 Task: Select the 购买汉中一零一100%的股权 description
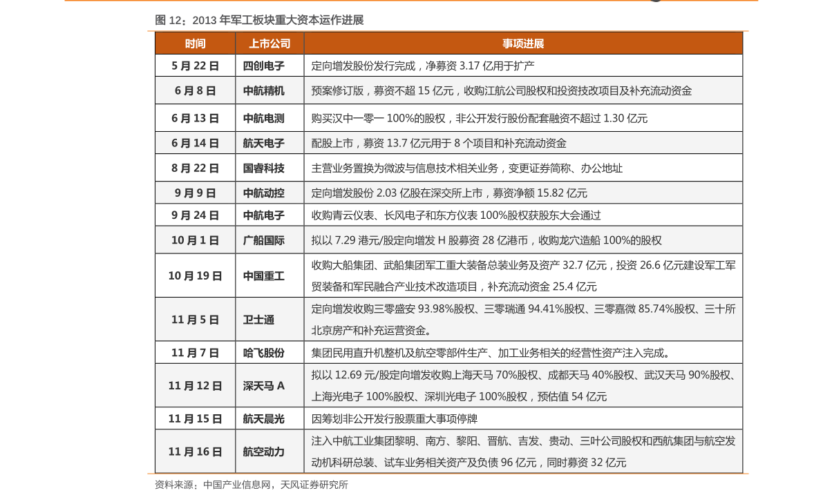point(479,119)
